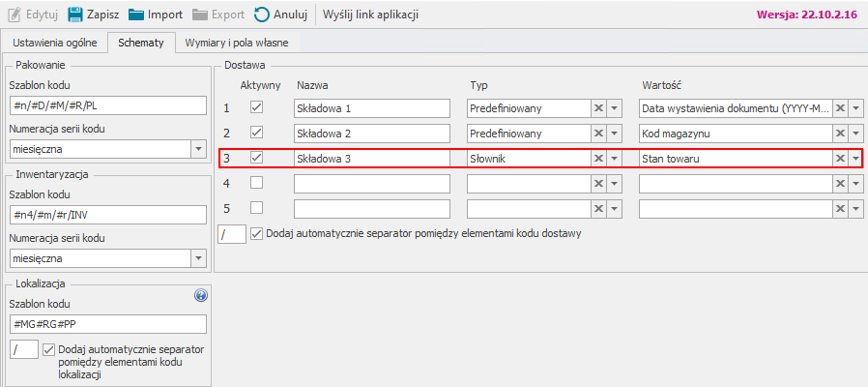
Task: Click the Edytuj button in toolbar
Action: tap(32, 15)
